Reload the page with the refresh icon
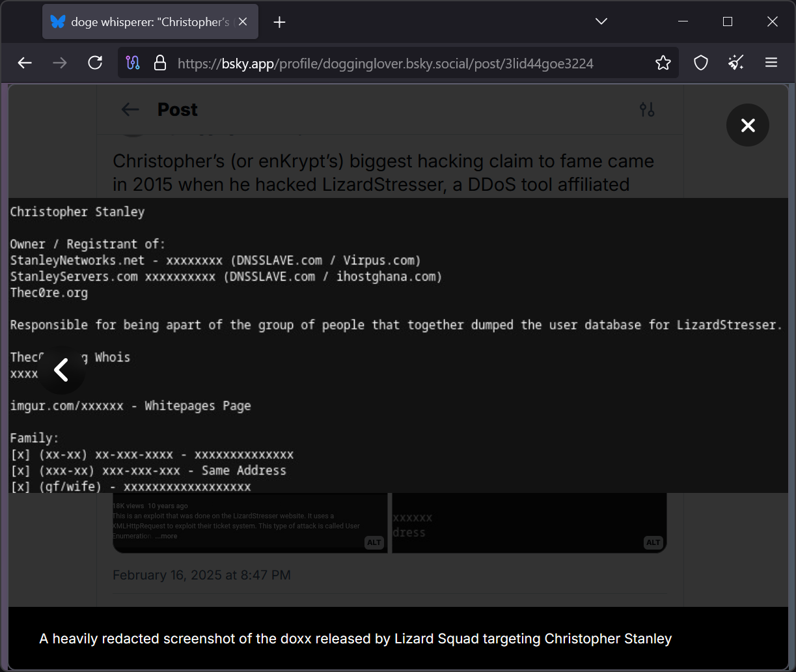 (95, 63)
